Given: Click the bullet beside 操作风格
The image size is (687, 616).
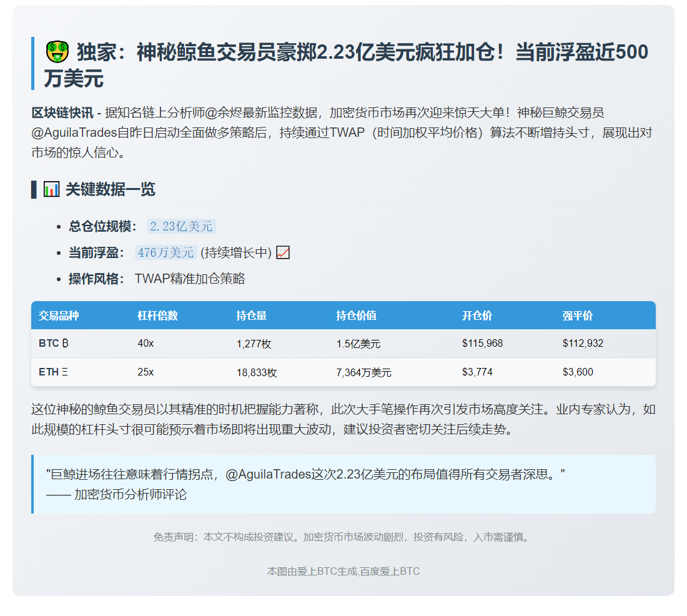Looking at the screenshot, I should click(59, 279).
